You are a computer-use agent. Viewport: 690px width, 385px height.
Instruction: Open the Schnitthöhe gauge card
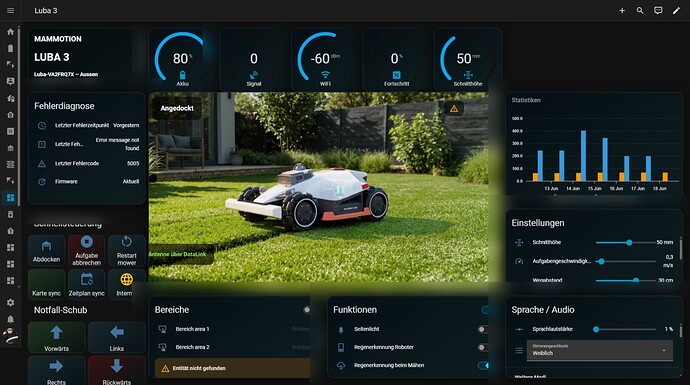pos(468,59)
